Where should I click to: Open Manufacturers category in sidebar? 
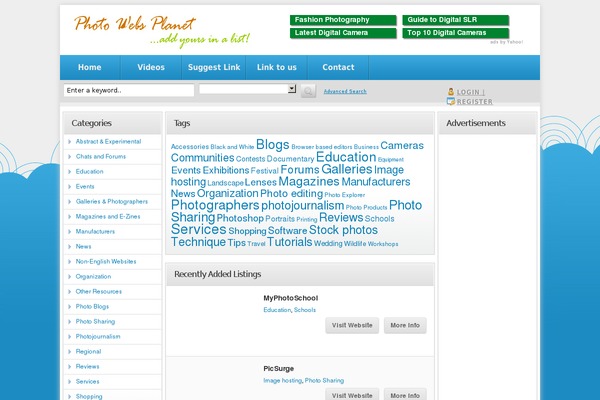tap(95, 232)
